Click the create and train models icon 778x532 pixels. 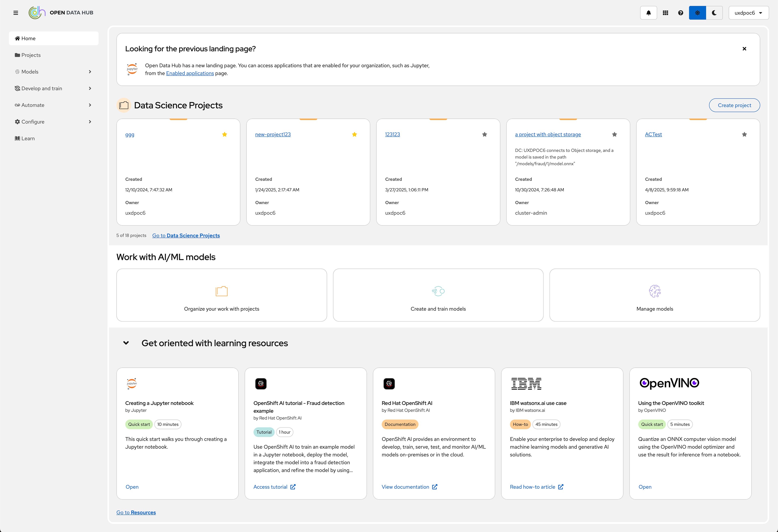click(x=438, y=291)
